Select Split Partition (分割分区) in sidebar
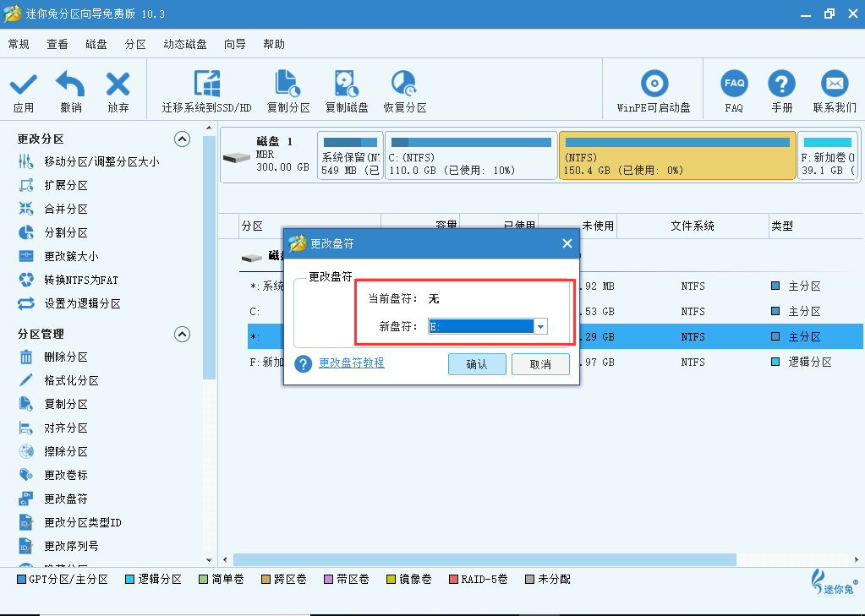Viewport: 865px width, 616px height. pos(53,232)
